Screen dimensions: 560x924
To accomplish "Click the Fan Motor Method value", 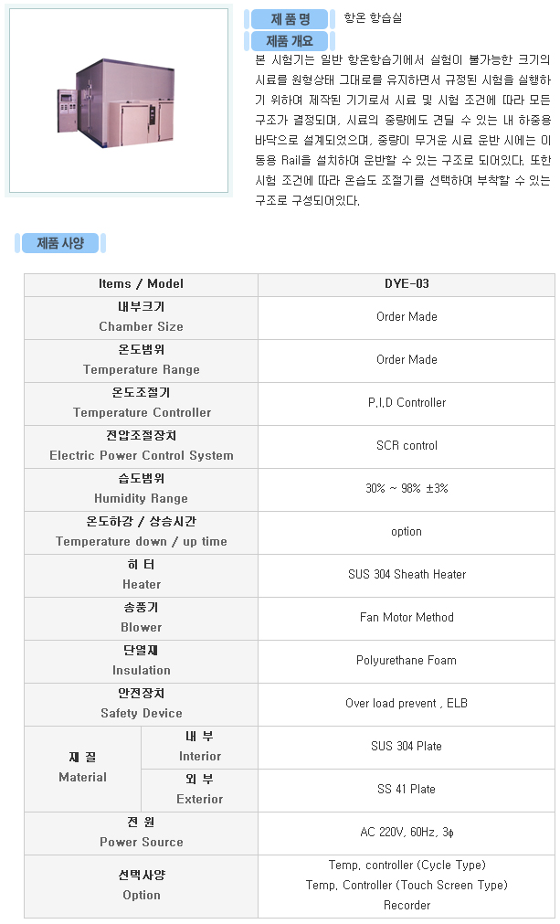I will pos(407,618).
